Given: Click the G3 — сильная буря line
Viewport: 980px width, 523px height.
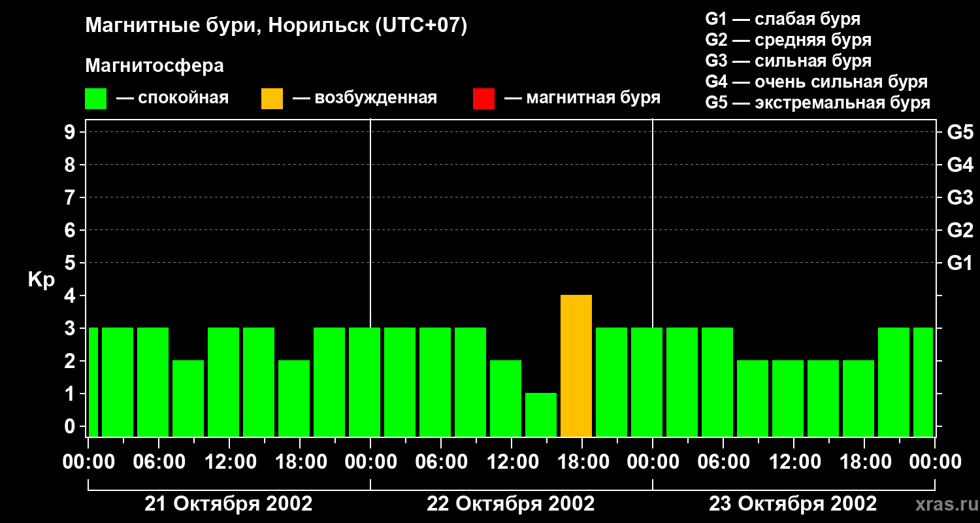Looking at the screenshot, I should [x=789, y=61].
